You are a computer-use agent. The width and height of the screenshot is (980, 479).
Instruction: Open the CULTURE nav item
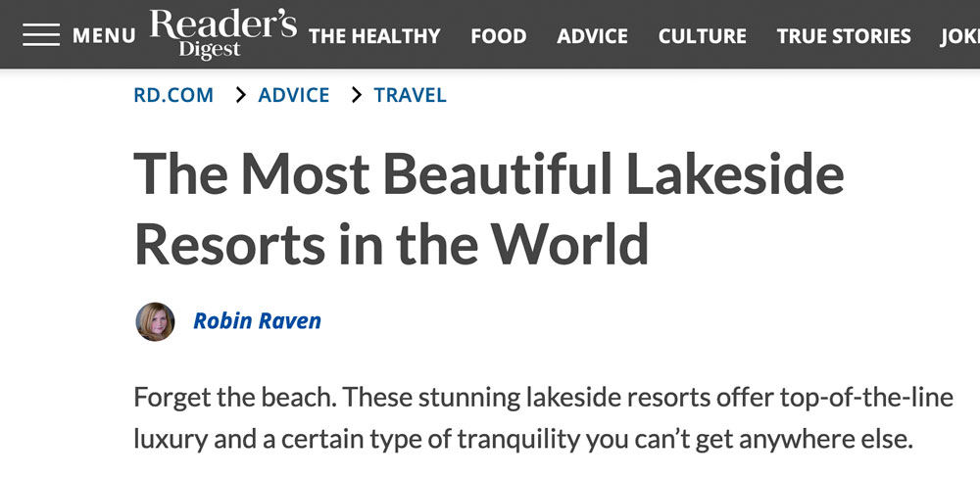tap(702, 36)
